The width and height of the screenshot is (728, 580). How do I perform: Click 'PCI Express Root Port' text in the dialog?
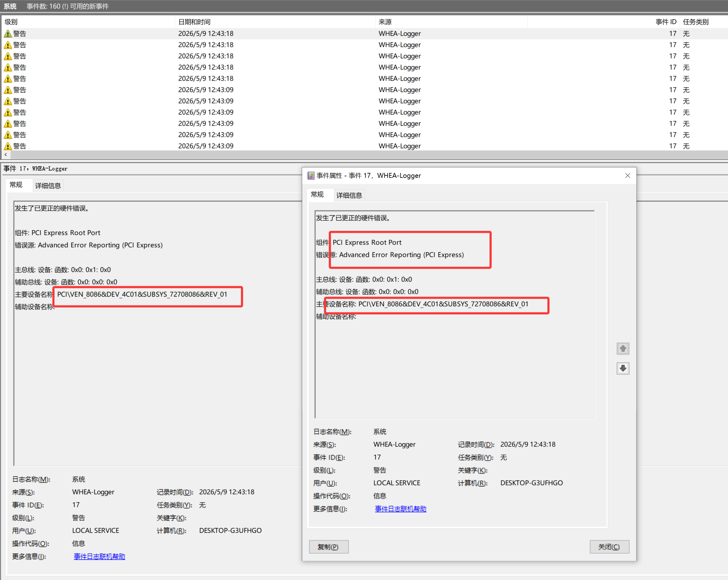[x=367, y=242]
